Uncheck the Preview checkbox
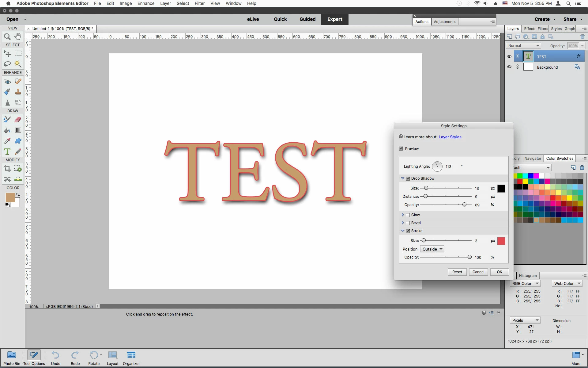The width and height of the screenshot is (588, 368). (401, 148)
